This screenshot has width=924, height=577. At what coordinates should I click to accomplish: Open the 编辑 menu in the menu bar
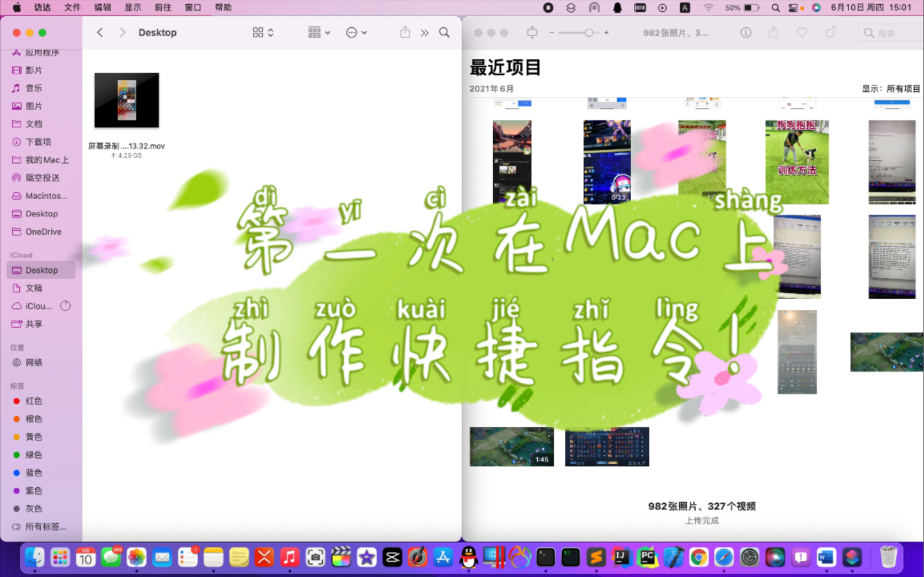(103, 7)
